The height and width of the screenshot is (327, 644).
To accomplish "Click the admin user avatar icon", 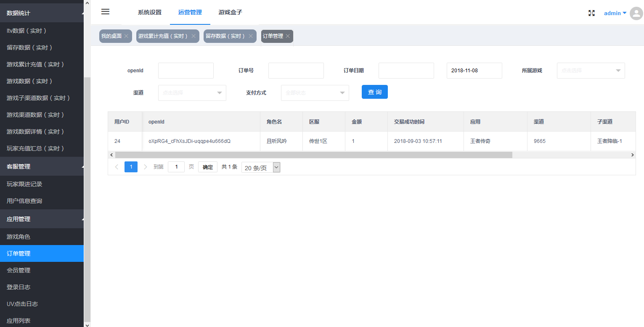I will click(636, 13).
